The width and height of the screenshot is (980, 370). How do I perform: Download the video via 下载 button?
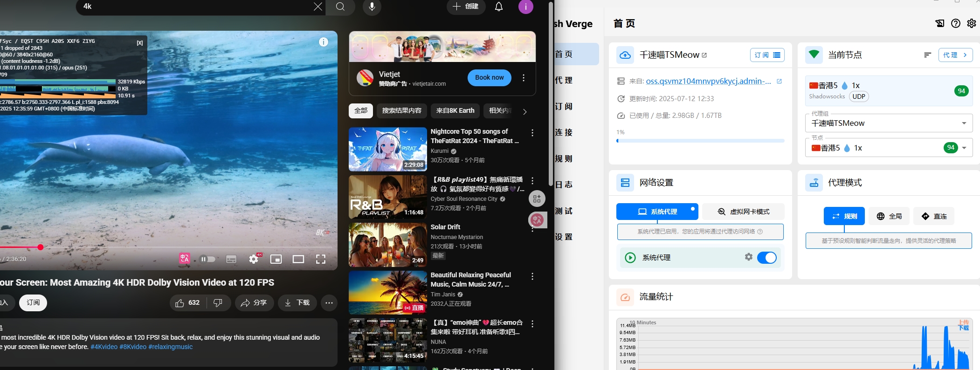coord(297,303)
